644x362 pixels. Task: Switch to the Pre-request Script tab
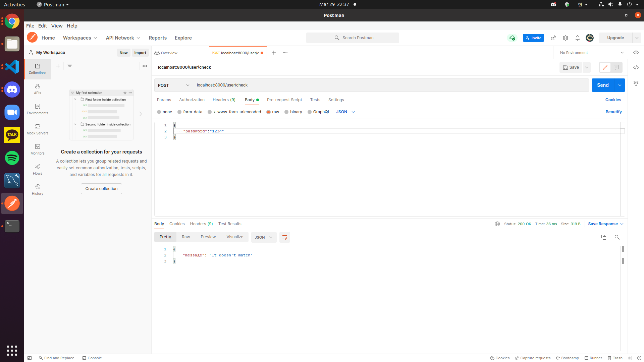pos(284,100)
